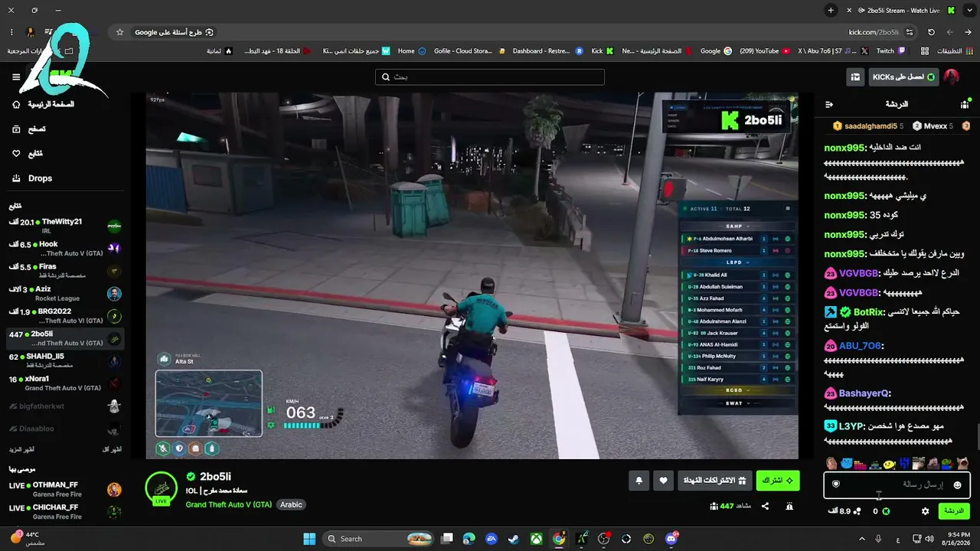The width and height of the screenshot is (980, 551).
Task: Open OTHMAN_FF recommended live channel
Action: click(x=65, y=489)
